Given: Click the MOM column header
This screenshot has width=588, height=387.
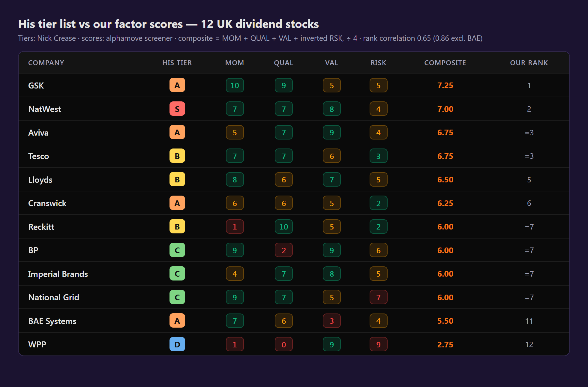Looking at the screenshot, I should click(x=235, y=63).
